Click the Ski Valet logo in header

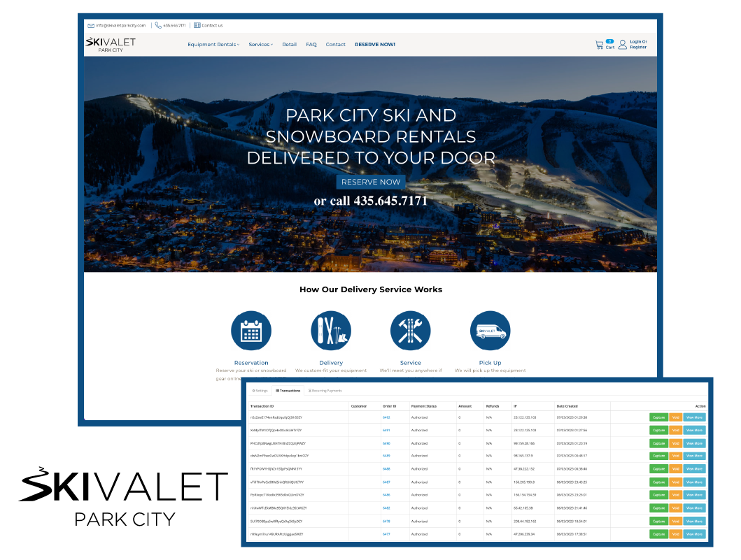pos(111,45)
